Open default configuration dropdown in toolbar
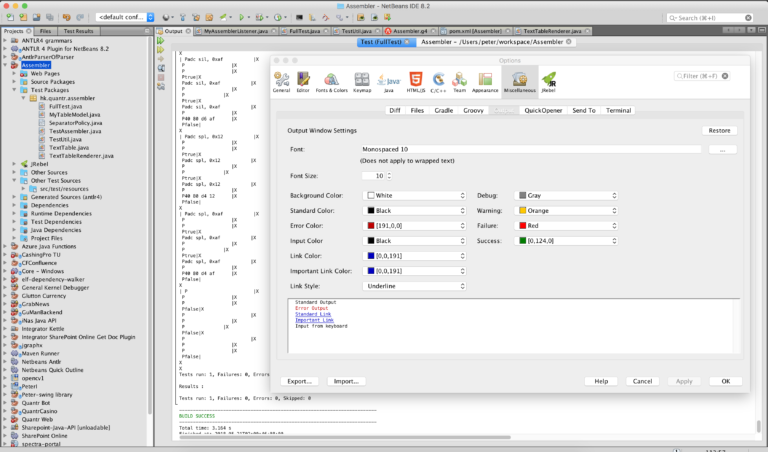 125,17
